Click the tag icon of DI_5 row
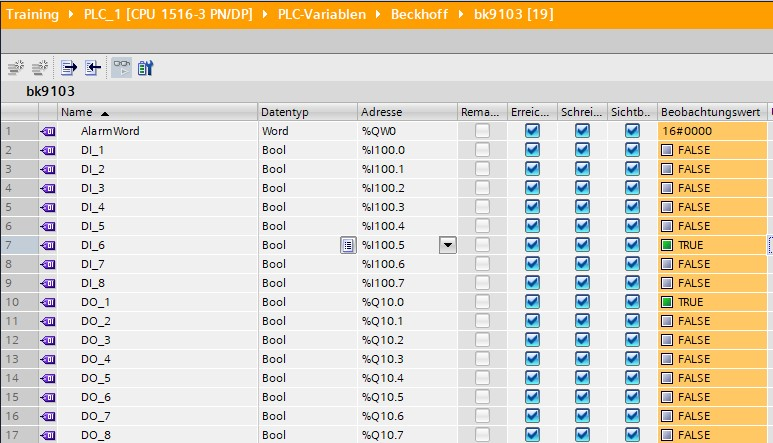 tap(48, 226)
